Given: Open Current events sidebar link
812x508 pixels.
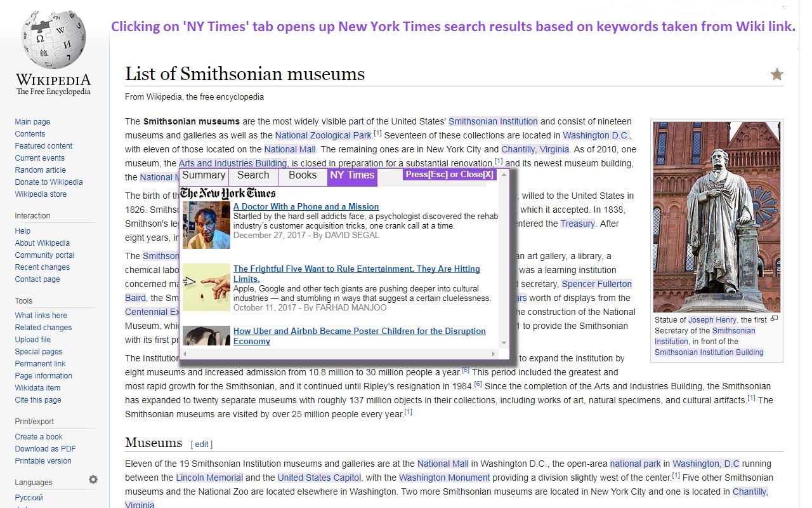Looking at the screenshot, I should [x=40, y=158].
